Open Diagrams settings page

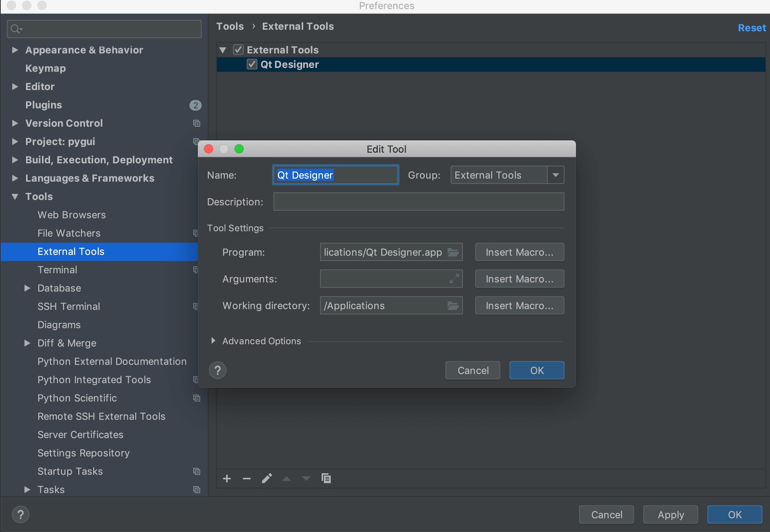pos(59,325)
